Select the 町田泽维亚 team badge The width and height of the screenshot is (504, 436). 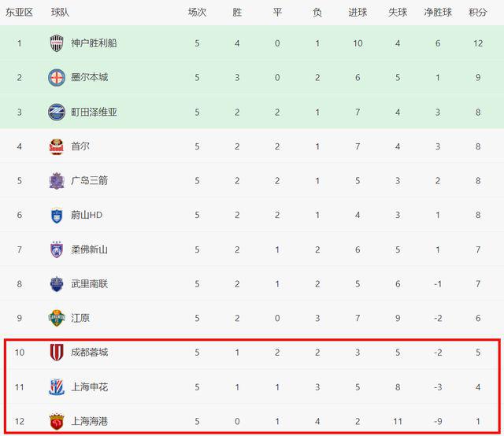pyautogui.click(x=57, y=112)
